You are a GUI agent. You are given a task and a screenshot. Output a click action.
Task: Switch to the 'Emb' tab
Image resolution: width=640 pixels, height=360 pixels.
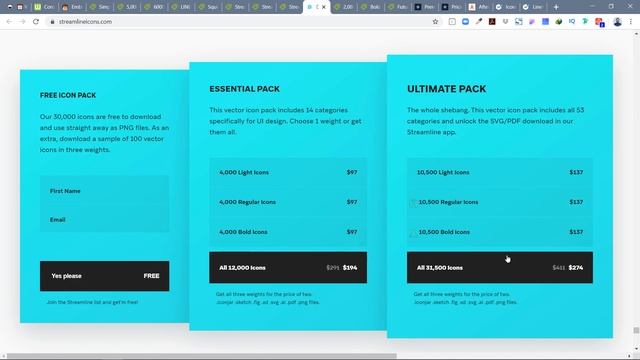tap(71, 7)
